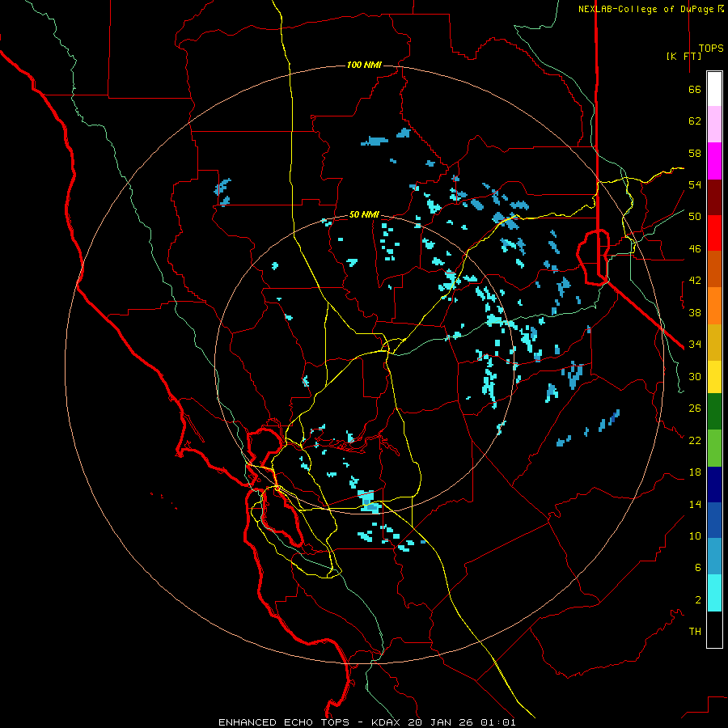
Task: Click the 22 legend value label
Action: tap(695, 440)
